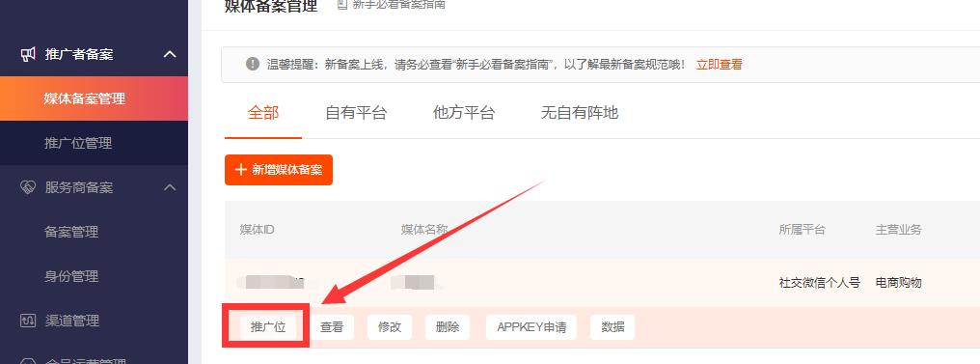Screen dimensions: 980x364
Task: Select the 推广者备案 menu heading
Action: [79, 54]
